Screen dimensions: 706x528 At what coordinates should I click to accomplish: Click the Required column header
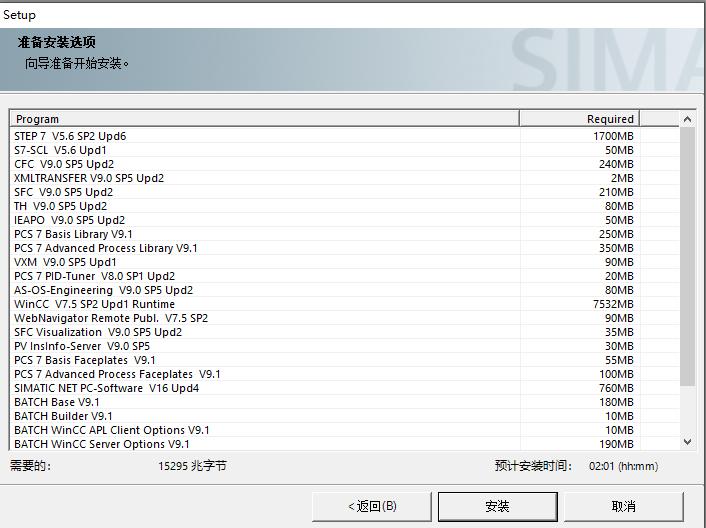pos(579,119)
